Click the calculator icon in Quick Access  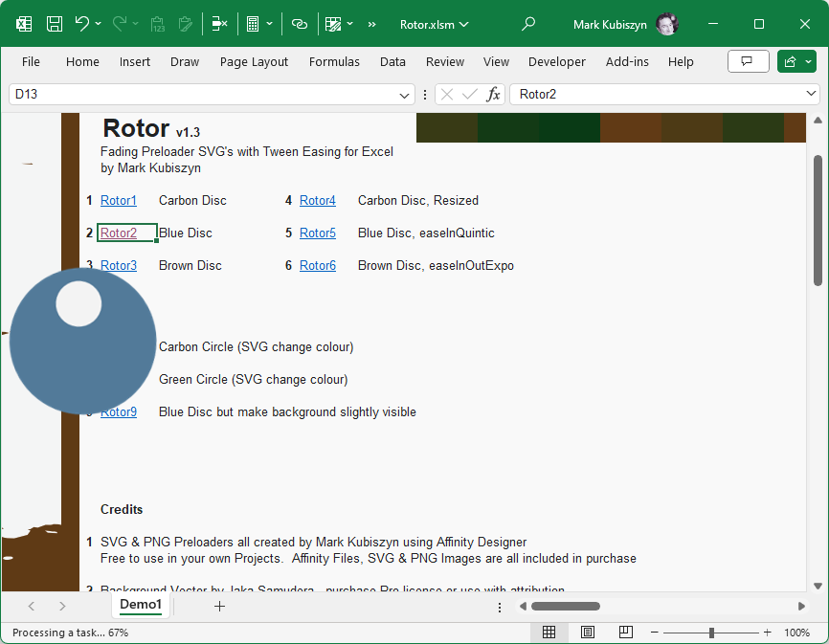pos(253,24)
